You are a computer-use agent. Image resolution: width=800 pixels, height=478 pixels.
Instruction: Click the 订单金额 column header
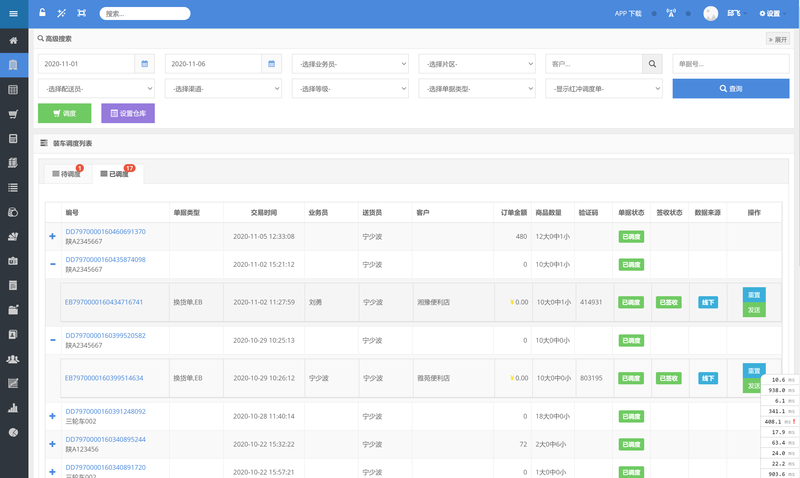[514, 213]
